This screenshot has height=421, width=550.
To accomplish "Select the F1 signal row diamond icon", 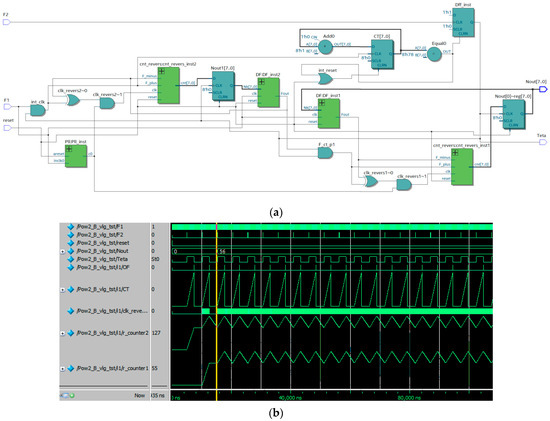I will click(71, 227).
